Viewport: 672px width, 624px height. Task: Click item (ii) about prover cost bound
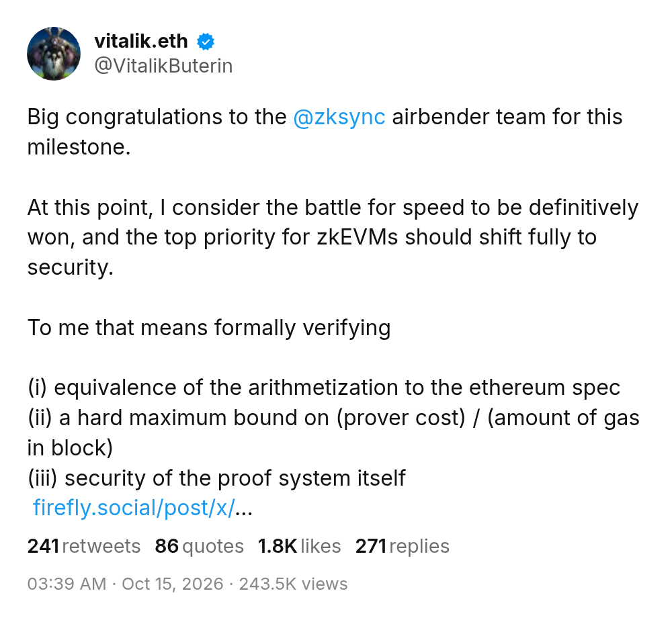333,433
